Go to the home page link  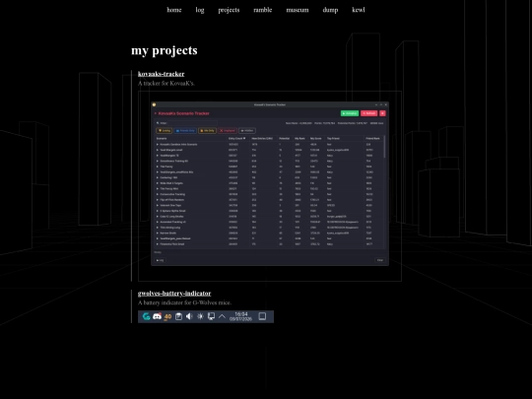[x=174, y=10]
